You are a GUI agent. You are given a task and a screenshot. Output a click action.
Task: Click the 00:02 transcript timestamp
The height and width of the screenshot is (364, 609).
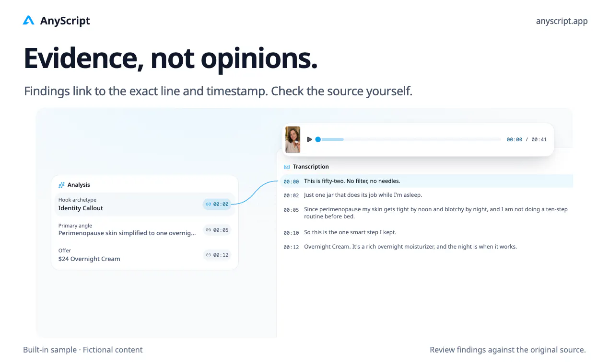291,195
